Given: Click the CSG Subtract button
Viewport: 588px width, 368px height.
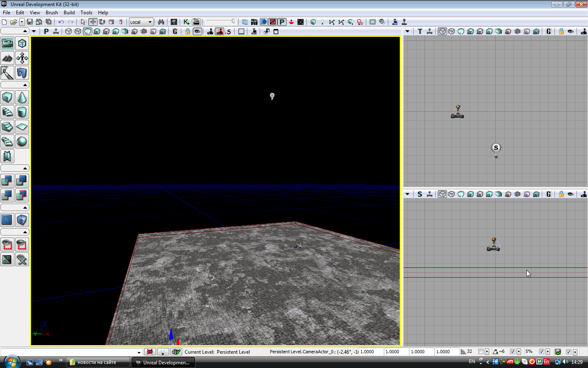Looking at the screenshot, I should tap(22, 180).
